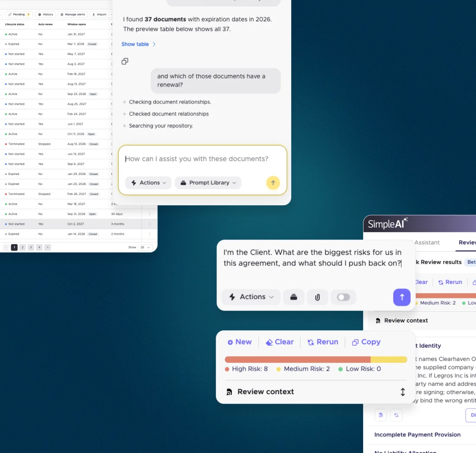Expand the Actions dropdown in the yellow chat box
Image resolution: width=476 pixels, height=453 pixels.
pos(148,183)
